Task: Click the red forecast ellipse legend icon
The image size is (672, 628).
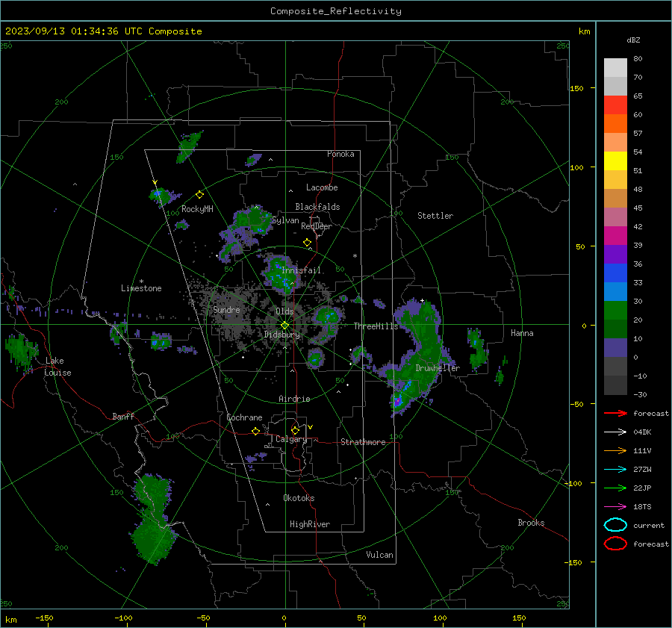Action: click(615, 544)
